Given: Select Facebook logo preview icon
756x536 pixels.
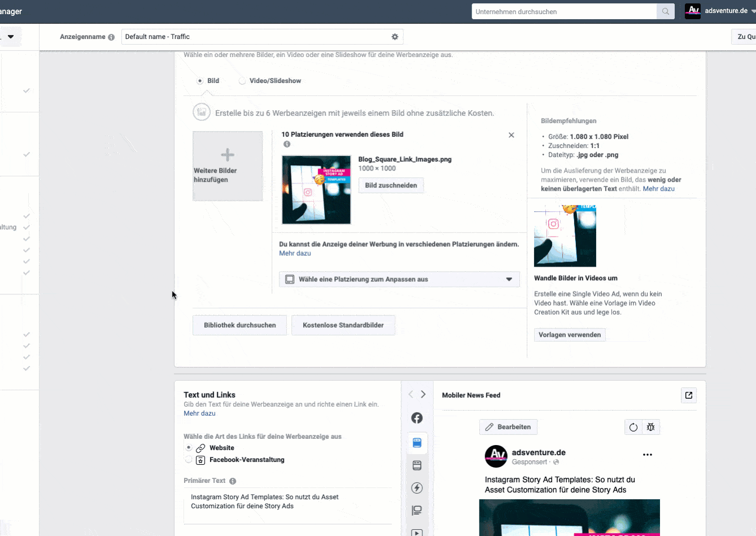Looking at the screenshot, I should click(417, 418).
